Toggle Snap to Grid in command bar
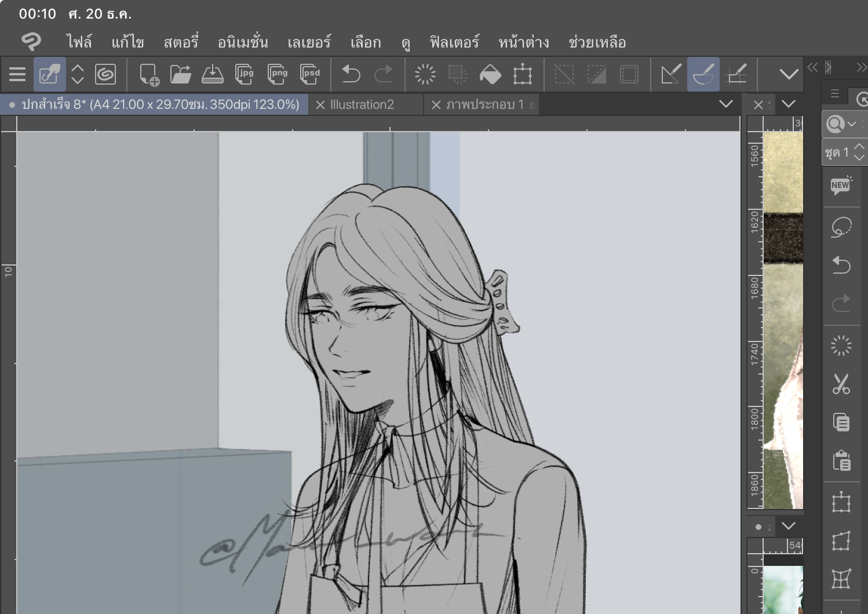Screen dimensions: 868x614 point(736,74)
